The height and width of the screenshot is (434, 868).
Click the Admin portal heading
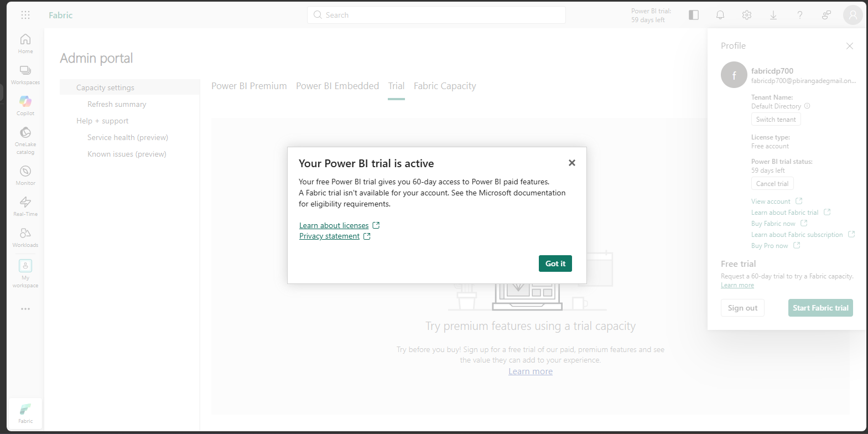point(96,58)
